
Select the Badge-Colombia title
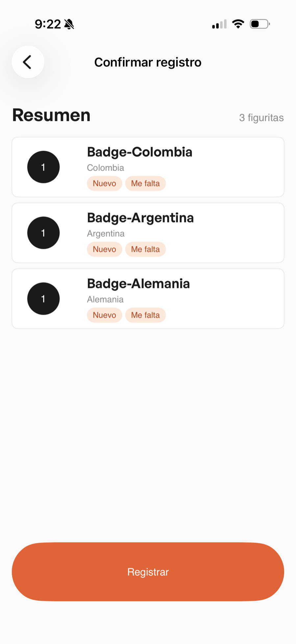tap(139, 152)
